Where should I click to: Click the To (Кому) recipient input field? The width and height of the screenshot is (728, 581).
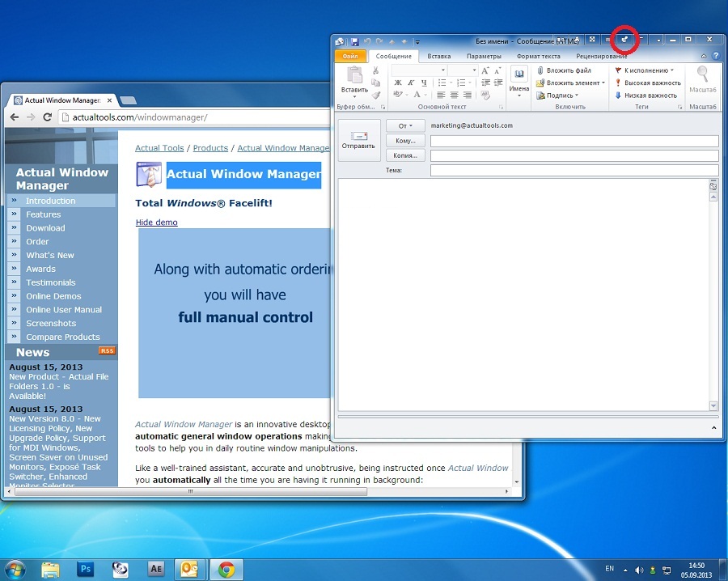pos(574,141)
